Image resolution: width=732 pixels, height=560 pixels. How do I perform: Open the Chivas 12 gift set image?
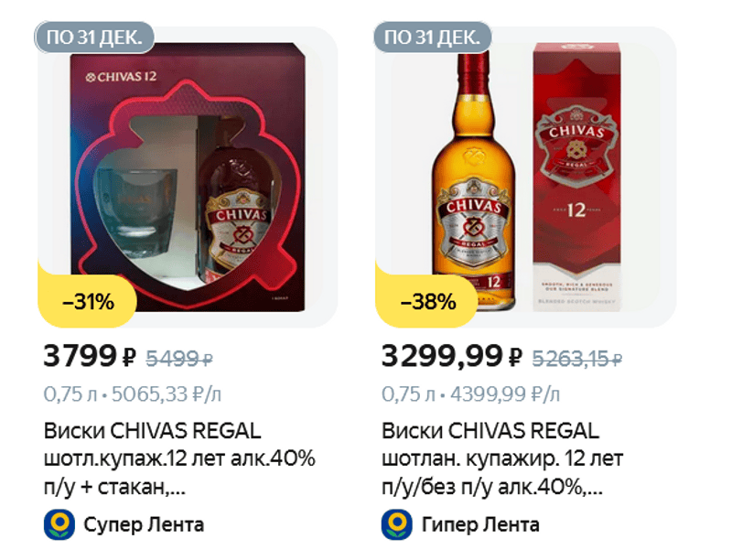tap(188, 178)
